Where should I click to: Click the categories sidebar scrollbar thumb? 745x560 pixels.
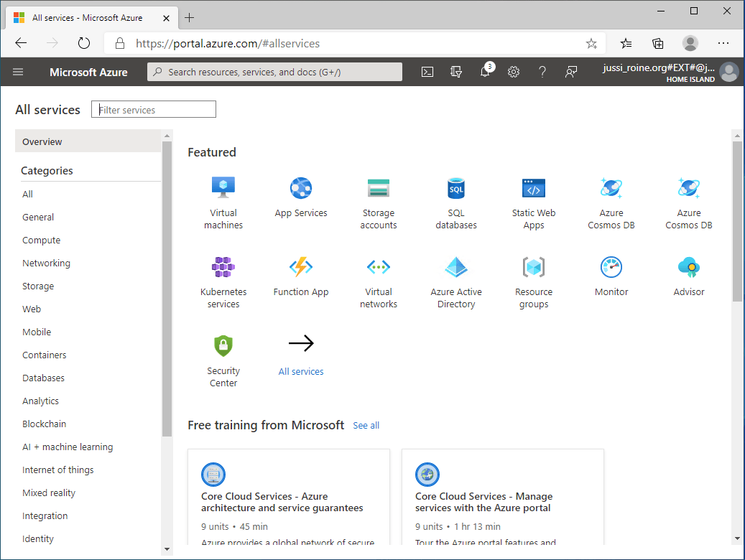pyautogui.click(x=167, y=289)
